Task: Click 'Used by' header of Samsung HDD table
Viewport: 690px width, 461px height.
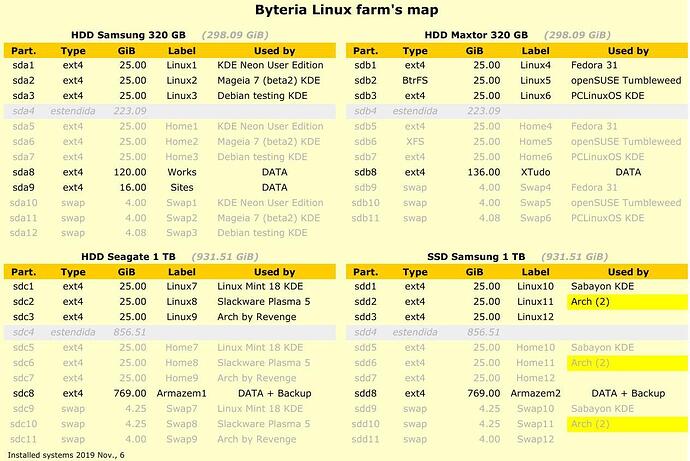Action: 275,51
